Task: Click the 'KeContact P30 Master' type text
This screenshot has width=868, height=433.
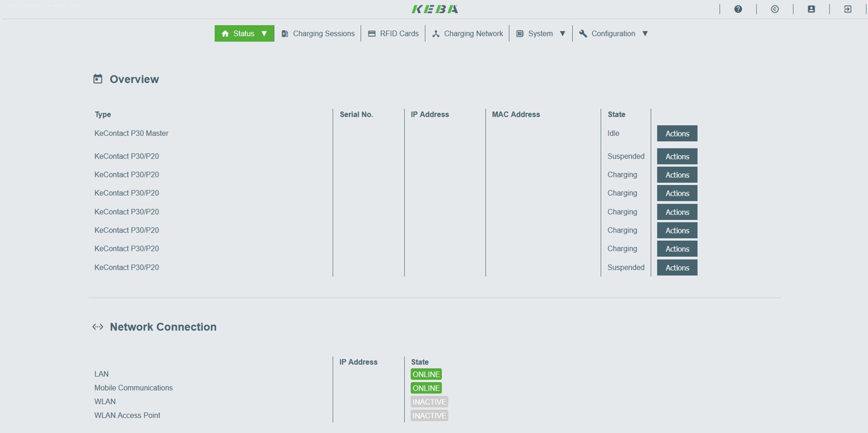Action: click(x=131, y=133)
